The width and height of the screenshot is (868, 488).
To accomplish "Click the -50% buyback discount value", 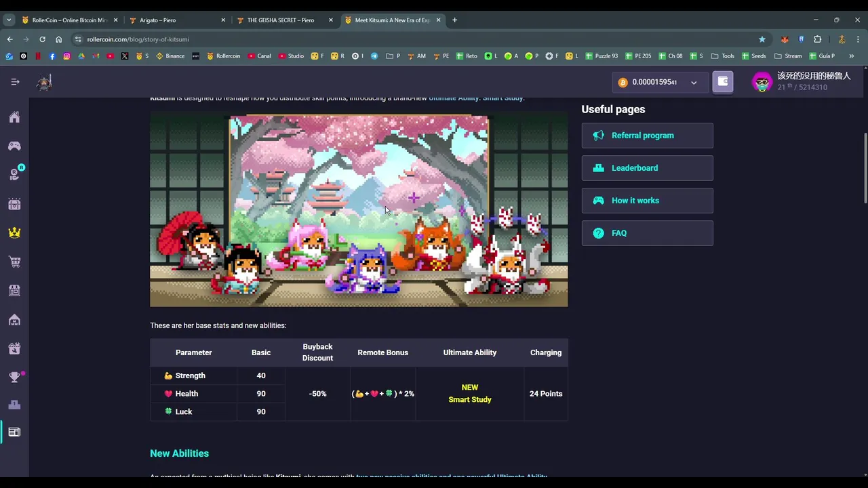I will click(317, 394).
